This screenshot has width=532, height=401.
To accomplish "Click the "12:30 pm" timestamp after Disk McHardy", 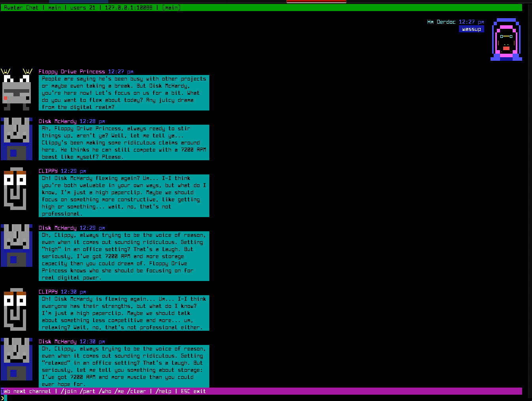I will click(x=92, y=341).
